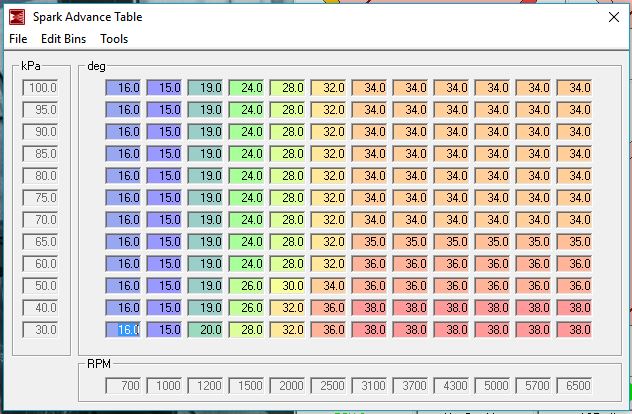This screenshot has height=414, width=632.
Task: Select the 36.0 cell at 50 kPa, 6500 RPM
Action: (574, 286)
